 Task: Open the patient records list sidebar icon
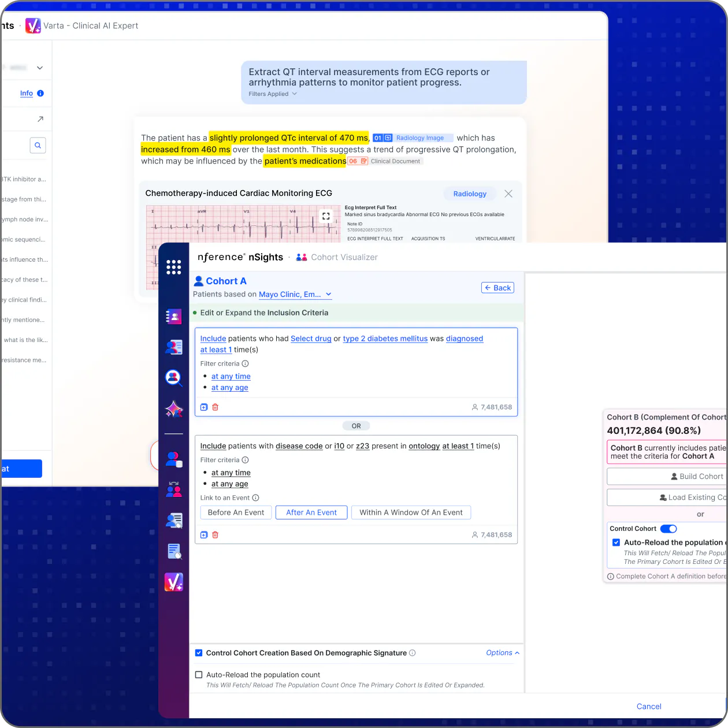(173, 347)
